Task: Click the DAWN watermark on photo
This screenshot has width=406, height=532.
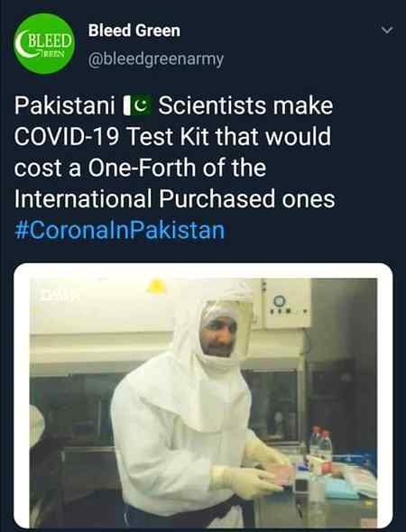Action: click(60, 296)
